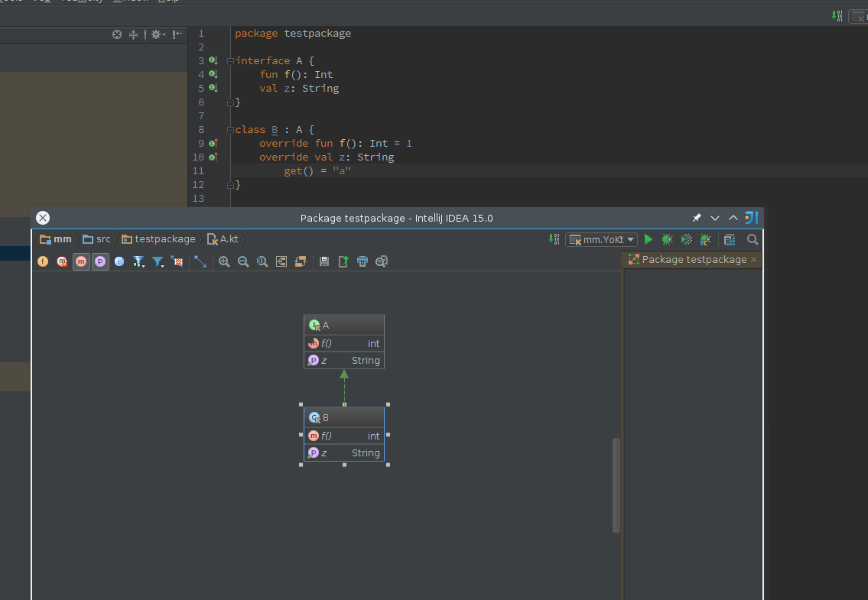
Task: Click the Zoom In magnifier icon
Action: [x=224, y=261]
